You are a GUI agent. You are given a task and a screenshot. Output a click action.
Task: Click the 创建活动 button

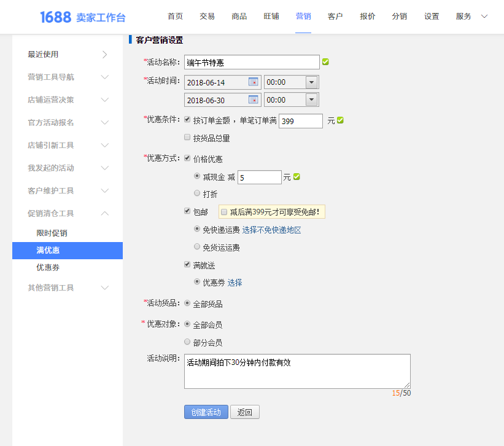coord(206,412)
